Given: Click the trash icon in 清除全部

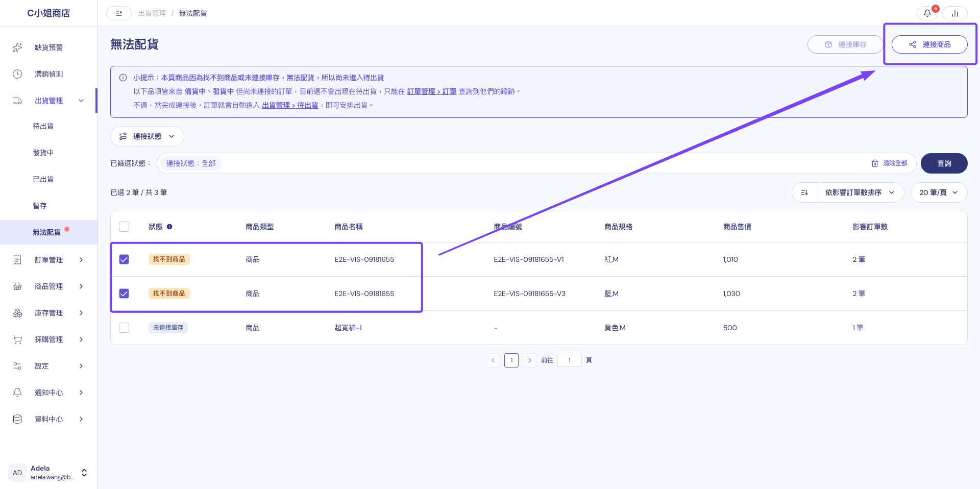Looking at the screenshot, I should tap(875, 163).
